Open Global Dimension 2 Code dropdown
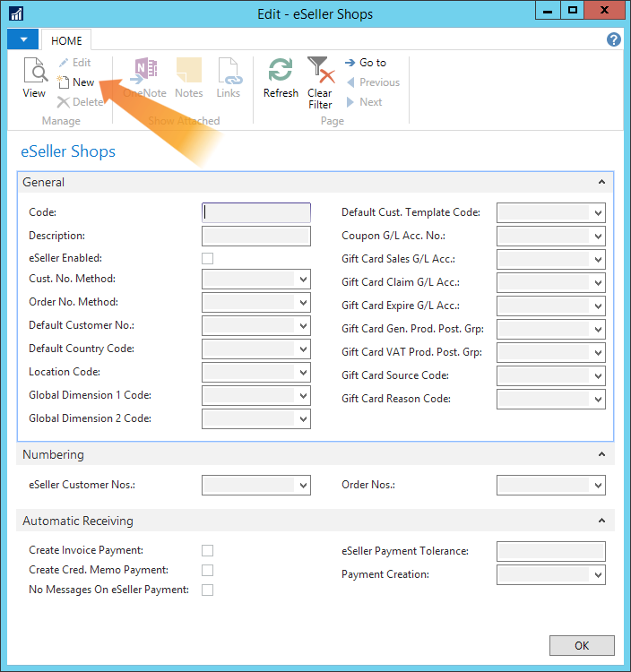 click(x=304, y=418)
